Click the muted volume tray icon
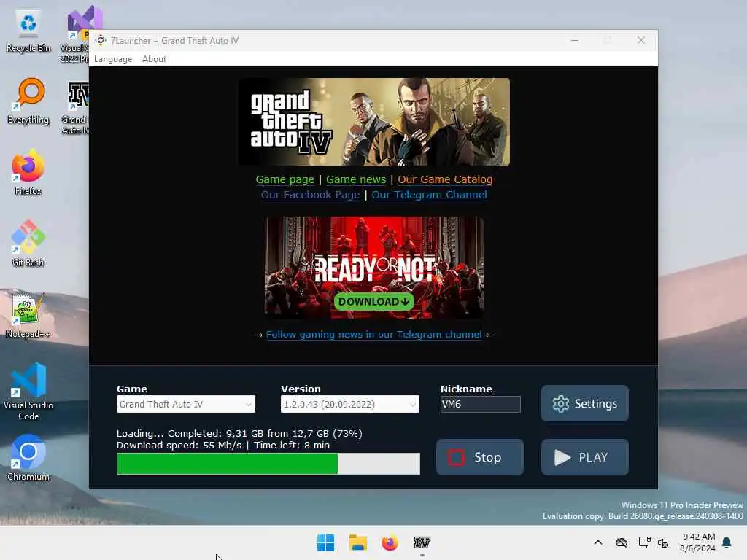The image size is (747, 560). (x=663, y=542)
